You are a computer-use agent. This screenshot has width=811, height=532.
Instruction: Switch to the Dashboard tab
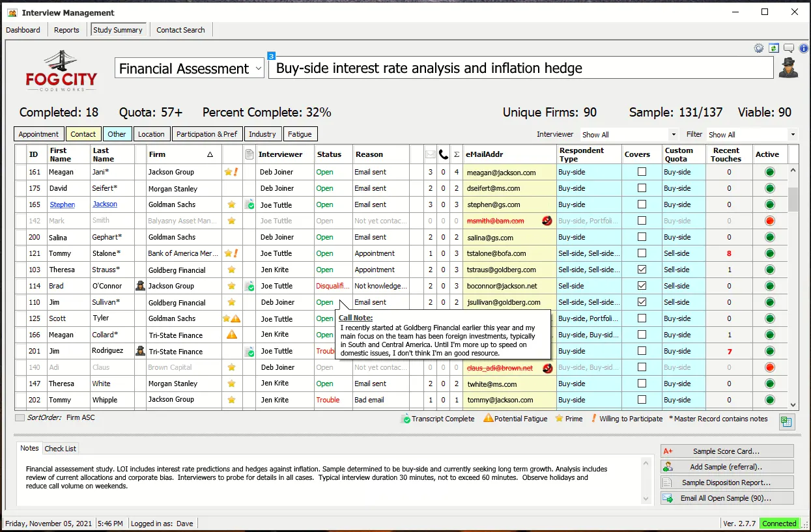point(23,30)
